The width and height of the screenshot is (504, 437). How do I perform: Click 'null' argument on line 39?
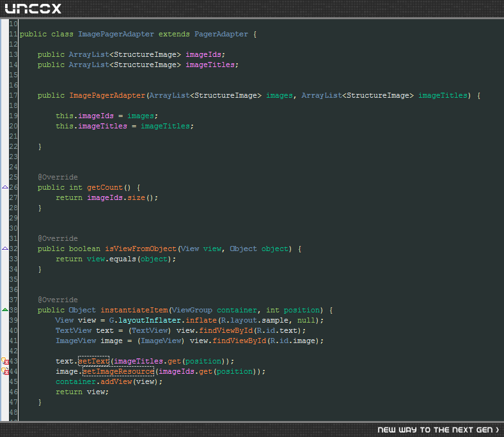[x=306, y=321]
